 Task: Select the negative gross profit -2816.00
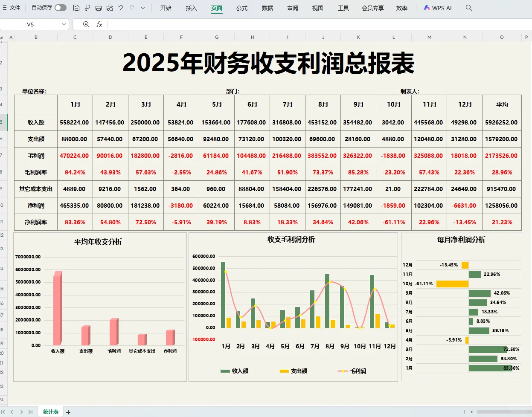(x=181, y=156)
